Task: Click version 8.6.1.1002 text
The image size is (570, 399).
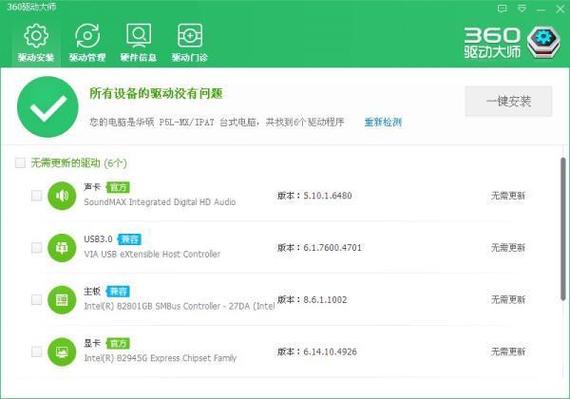Action: pos(325,300)
